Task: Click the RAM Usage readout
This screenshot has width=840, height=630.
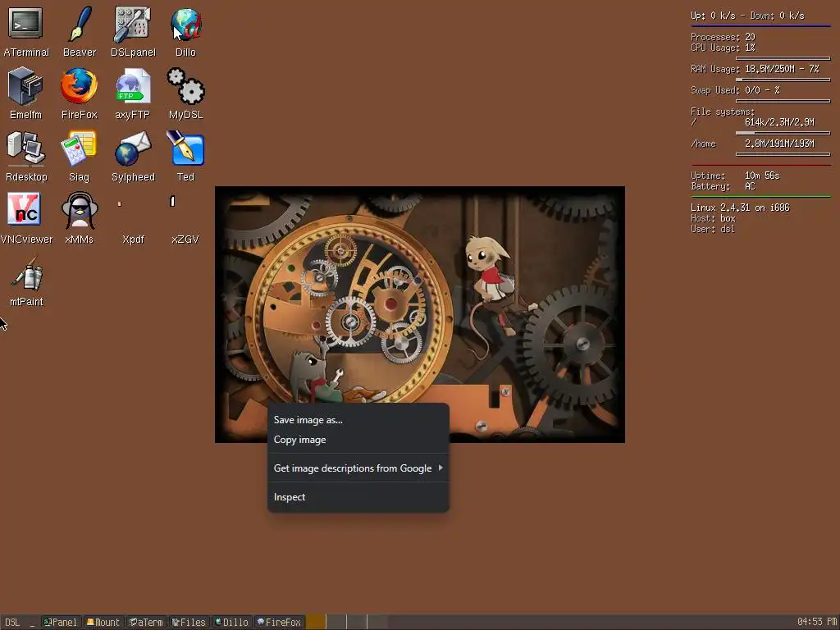Action: point(755,69)
